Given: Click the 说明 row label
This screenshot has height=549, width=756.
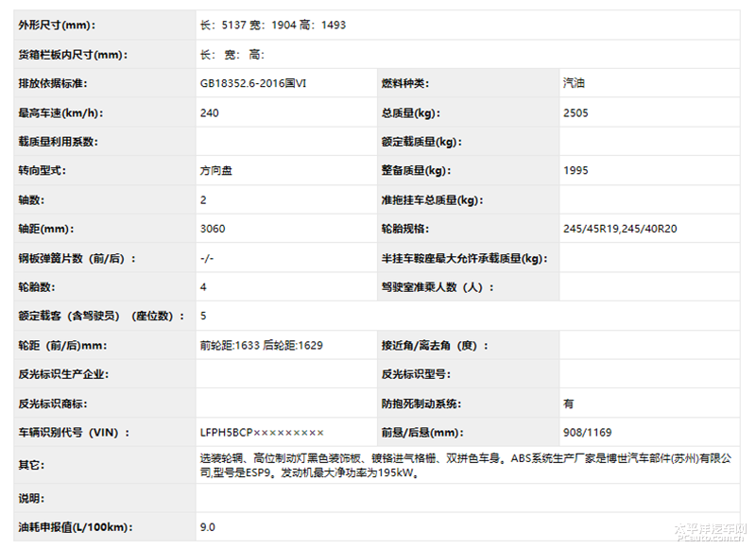Looking at the screenshot, I should point(31,498).
